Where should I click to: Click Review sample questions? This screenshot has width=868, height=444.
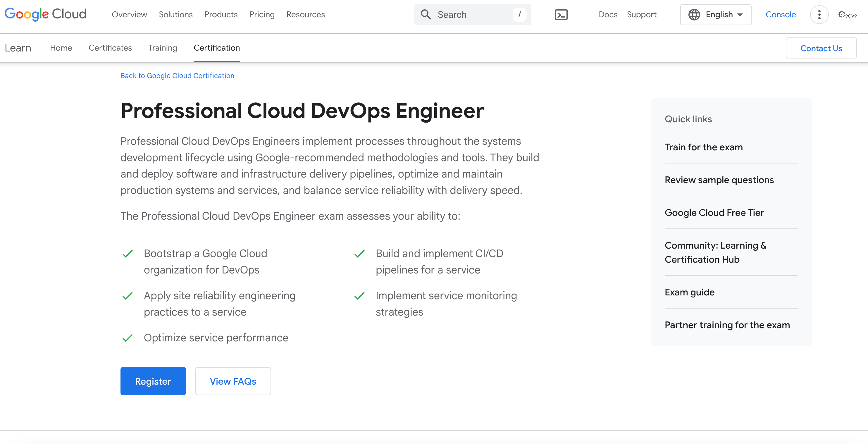coord(719,180)
